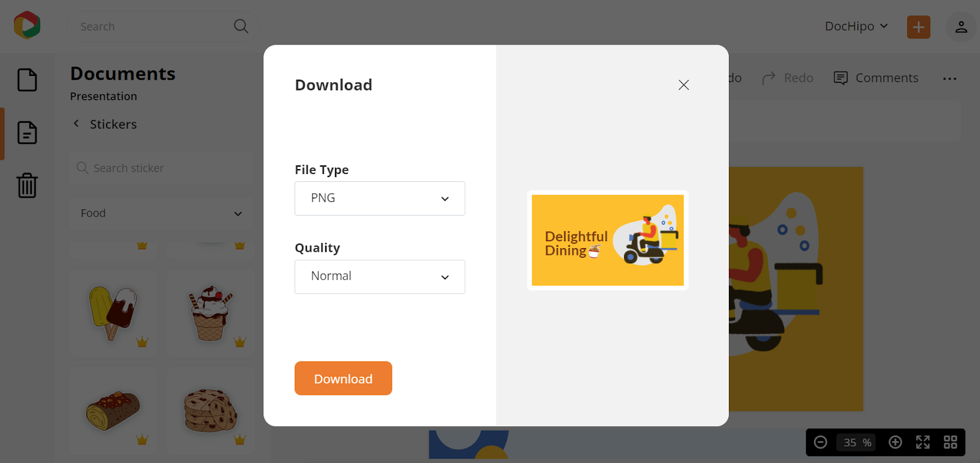Click the Redo arrow icon
980x463 pixels.
pyautogui.click(x=769, y=78)
